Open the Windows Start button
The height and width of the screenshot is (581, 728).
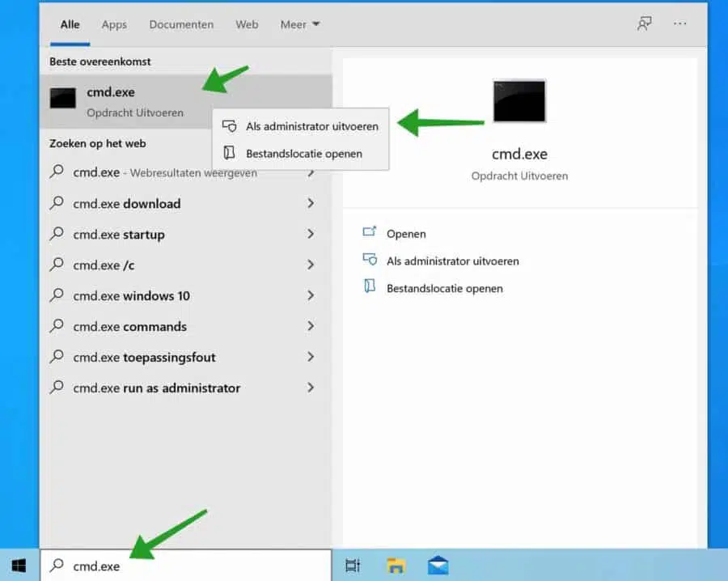point(19,566)
